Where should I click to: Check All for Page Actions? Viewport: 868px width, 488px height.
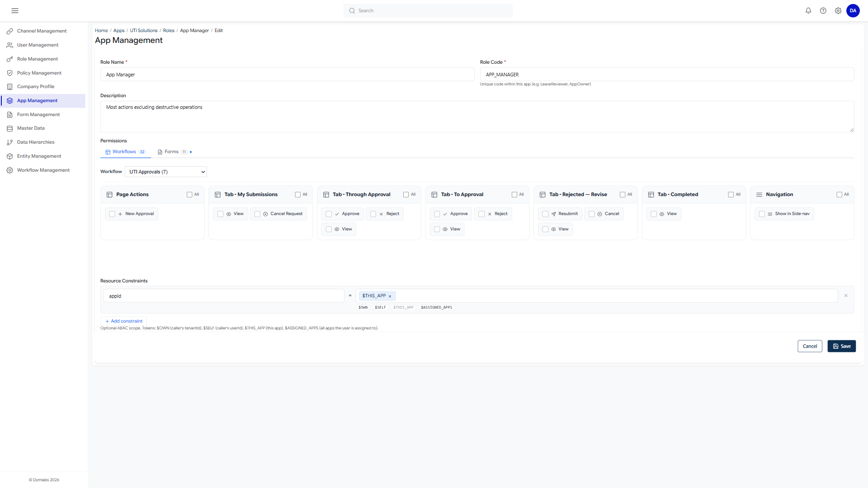(189, 195)
